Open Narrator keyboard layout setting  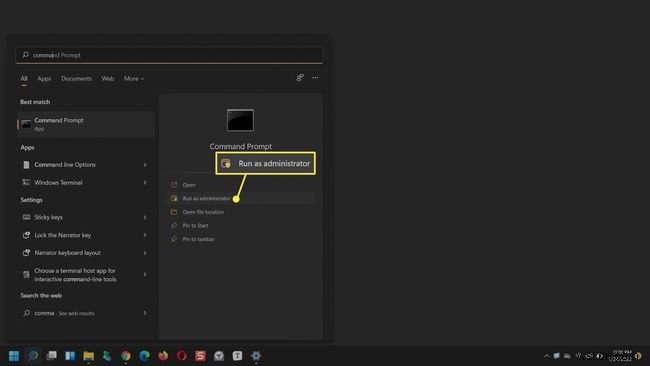pos(86,252)
